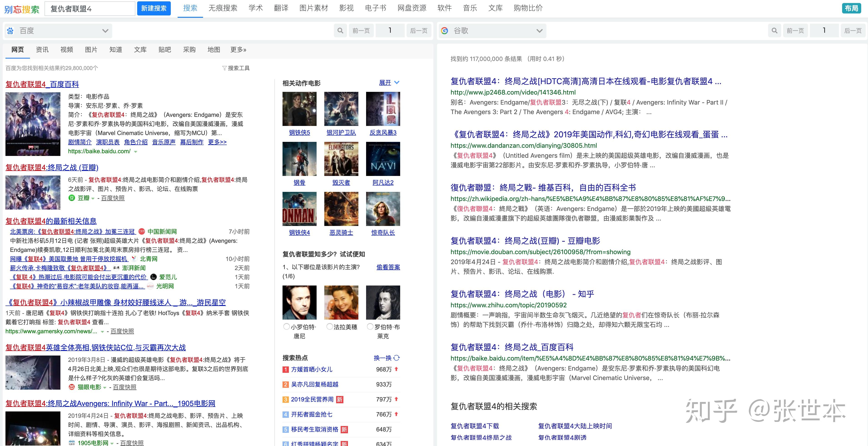Open the 演职员表 sub-link
The image size is (868, 446).
click(x=108, y=142)
